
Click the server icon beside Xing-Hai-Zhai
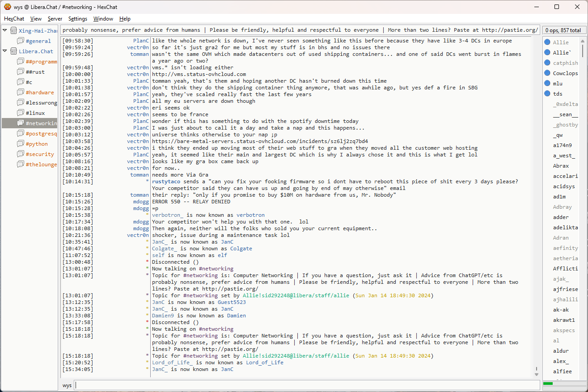pyautogui.click(x=13, y=31)
